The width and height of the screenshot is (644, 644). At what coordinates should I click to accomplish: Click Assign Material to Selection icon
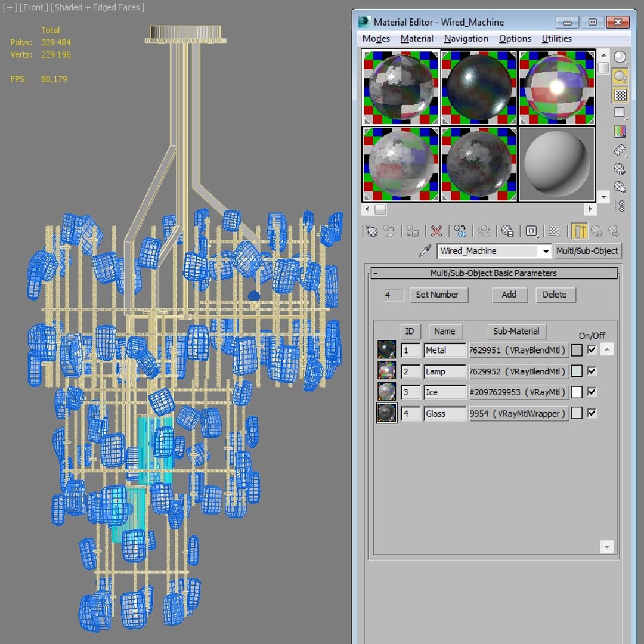coord(412,231)
